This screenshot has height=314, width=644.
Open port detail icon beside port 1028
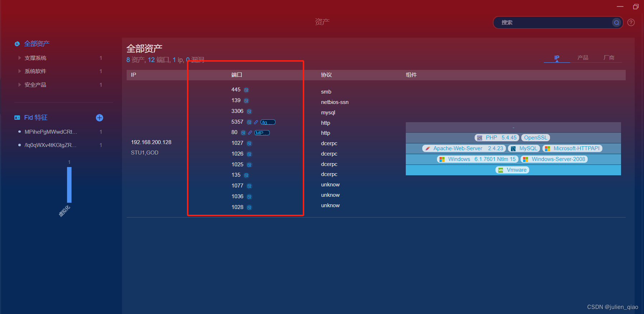click(249, 208)
